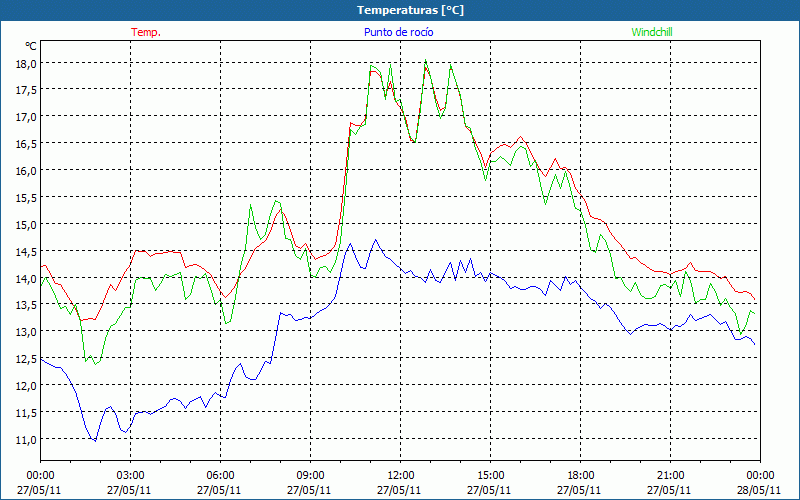Click the 12,0 y-axis value
The height and width of the screenshot is (500, 800).
coord(27,386)
